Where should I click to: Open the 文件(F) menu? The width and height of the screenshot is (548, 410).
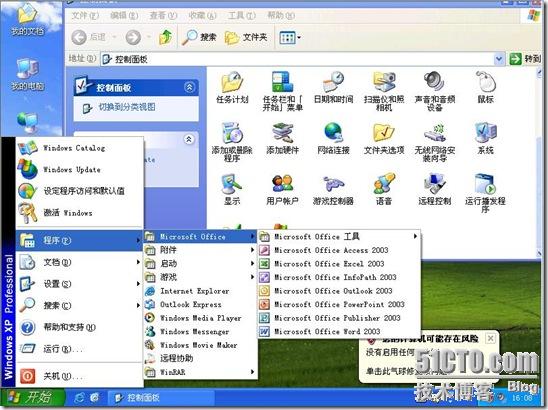point(85,15)
